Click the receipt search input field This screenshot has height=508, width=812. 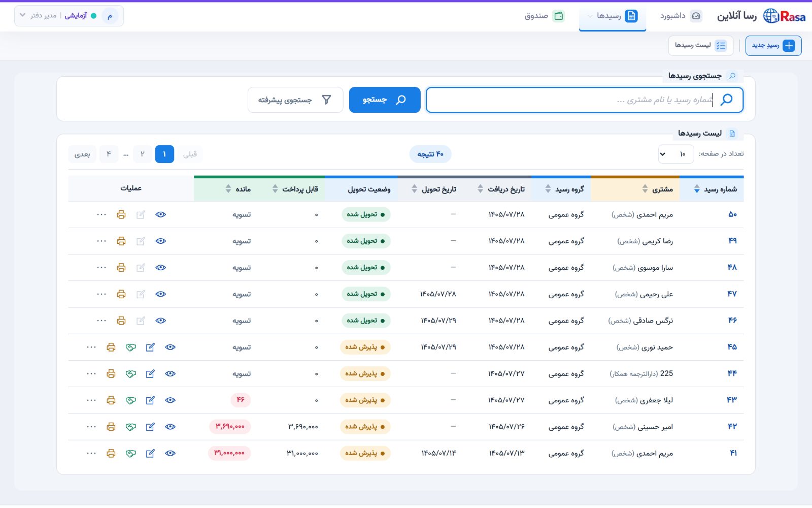click(585, 100)
